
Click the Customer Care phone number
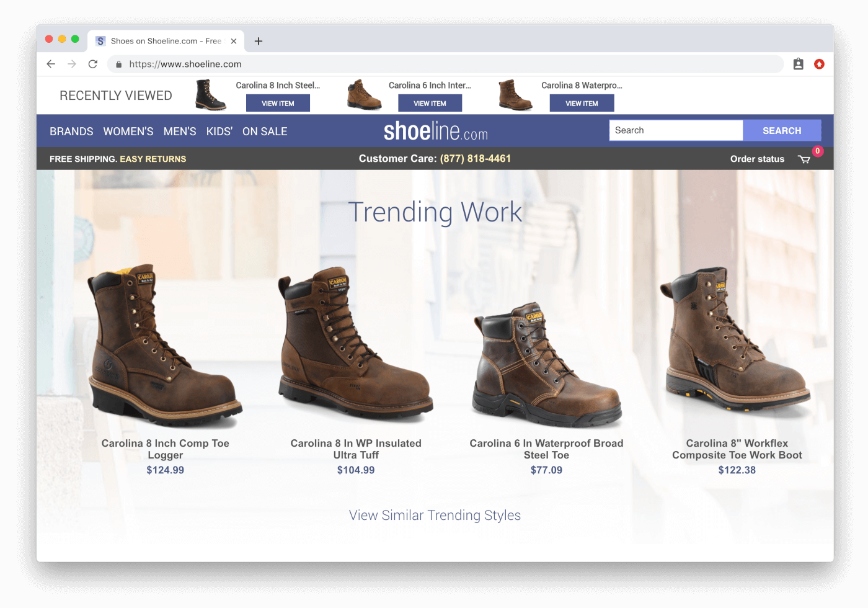click(x=476, y=159)
